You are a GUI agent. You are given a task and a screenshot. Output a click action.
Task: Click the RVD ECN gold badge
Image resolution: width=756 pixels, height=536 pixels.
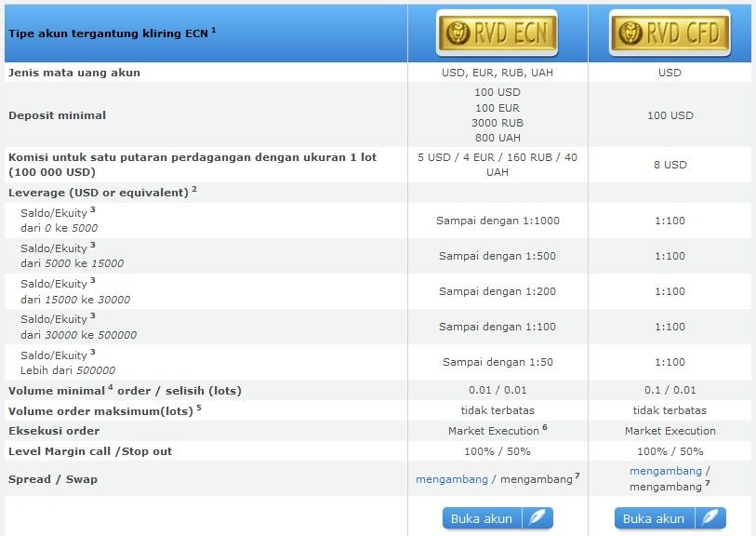(497, 33)
